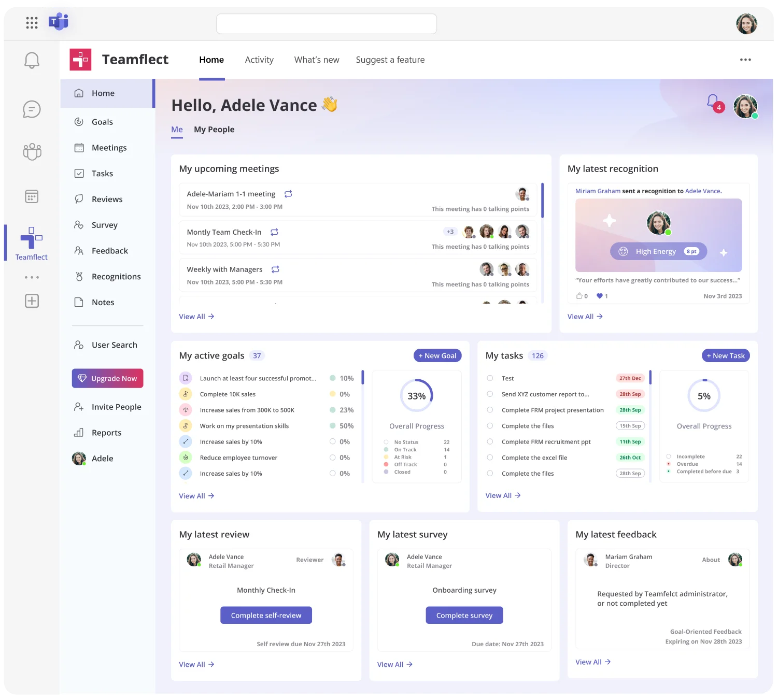The width and height of the screenshot is (778, 700).
Task: Open the Goals section in sidebar
Action: (x=102, y=122)
